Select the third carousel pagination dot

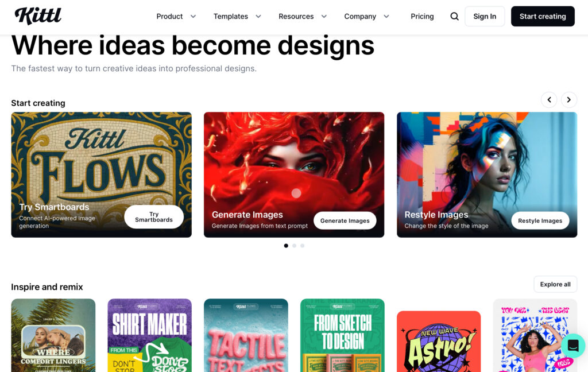tap(302, 246)
